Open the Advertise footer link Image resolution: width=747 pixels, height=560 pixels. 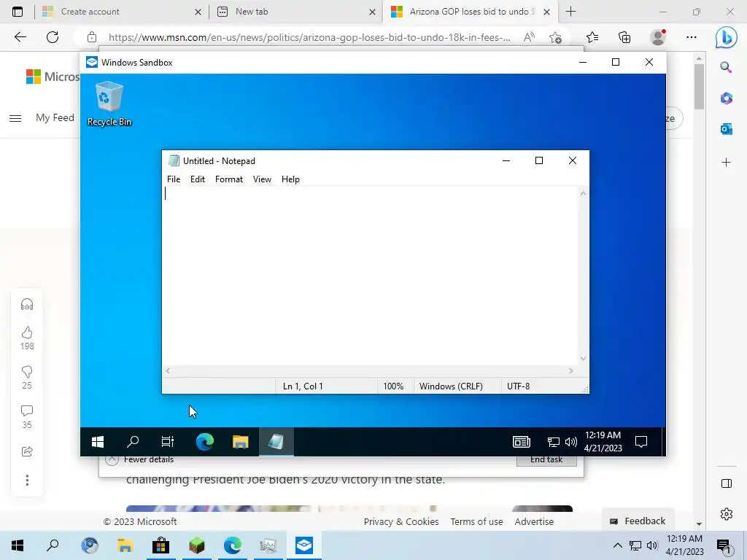point(534,521)
